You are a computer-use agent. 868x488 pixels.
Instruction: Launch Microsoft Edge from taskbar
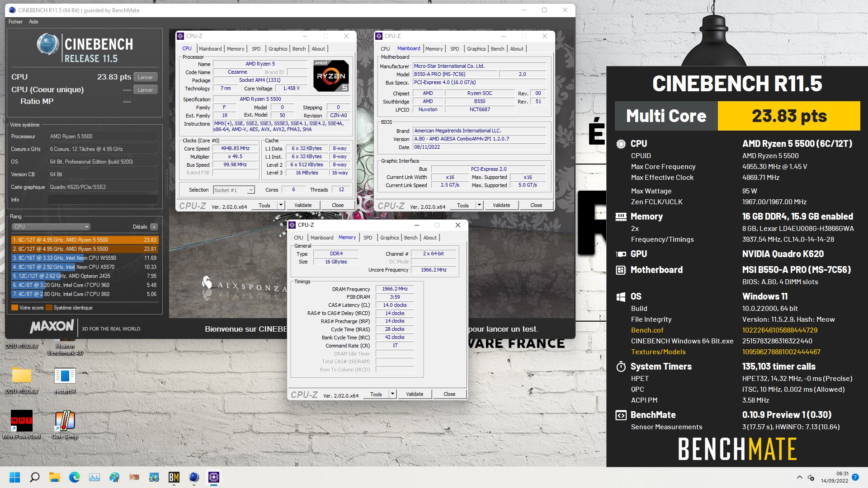pyautogui.click(x=75, y=477)
